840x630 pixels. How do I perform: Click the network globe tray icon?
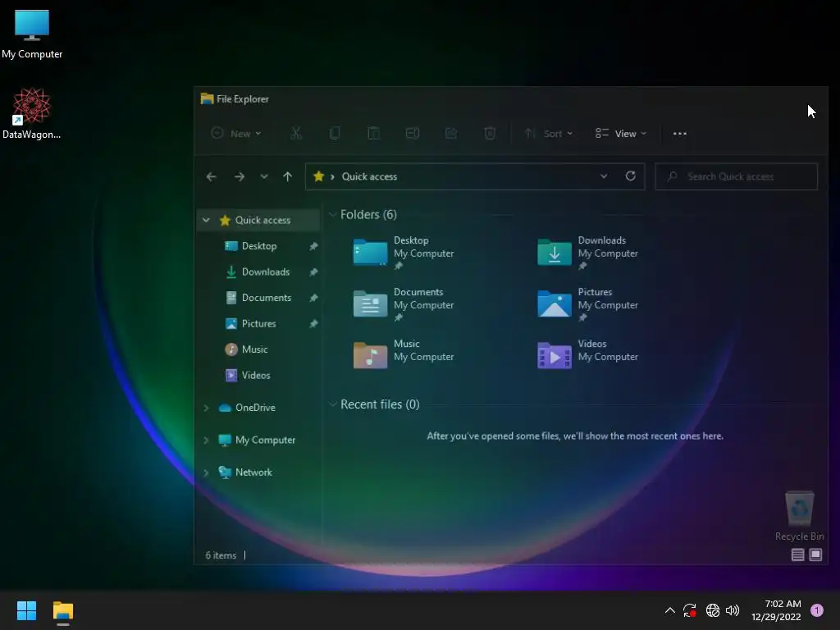pyautogui.click(x=713, y=610)
